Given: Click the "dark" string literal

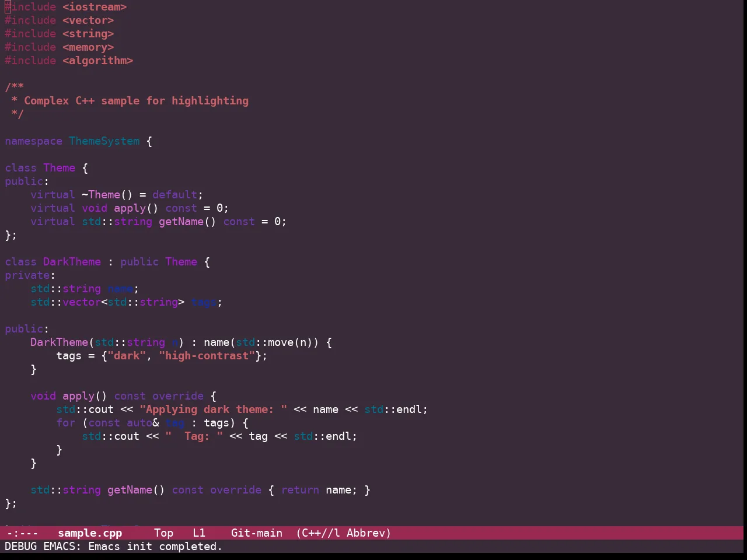Looking at the screenshot, I should [x=127, y=356].
